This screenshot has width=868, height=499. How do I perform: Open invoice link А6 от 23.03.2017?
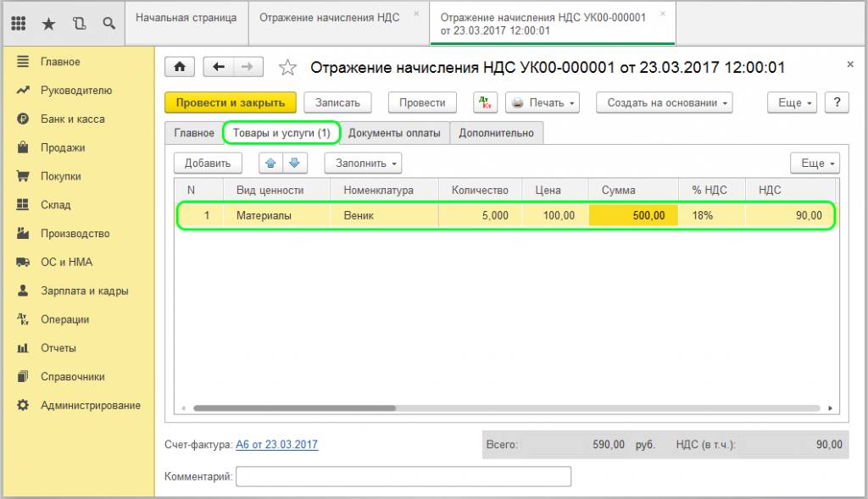277,444
